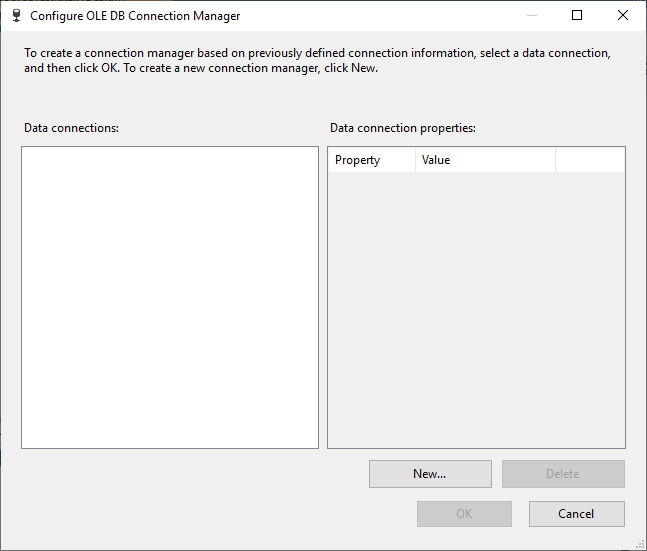
Task: Click the "Data connection properties:" label
Action: click(x=403, y=129)
